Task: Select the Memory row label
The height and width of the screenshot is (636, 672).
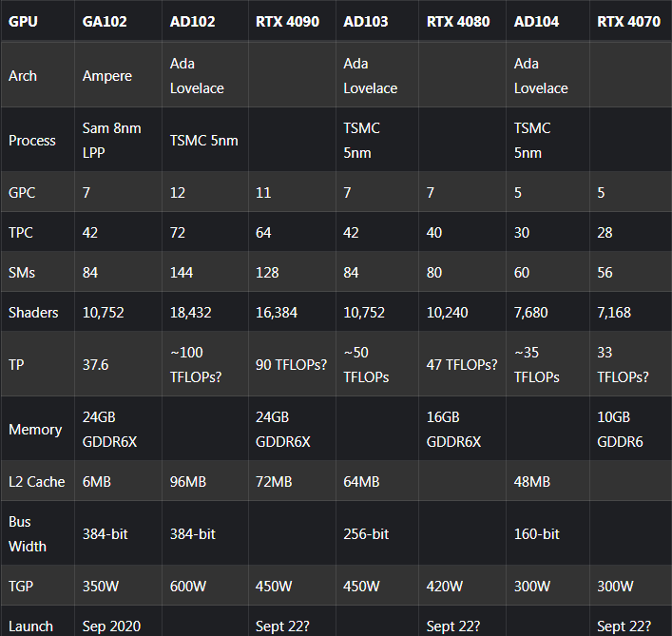Action: point(35,430)
